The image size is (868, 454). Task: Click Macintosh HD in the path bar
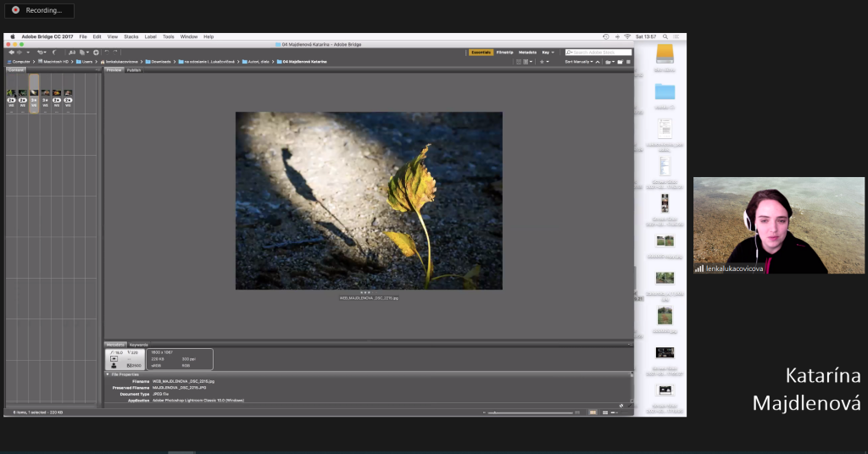click(x=53, y=62)
